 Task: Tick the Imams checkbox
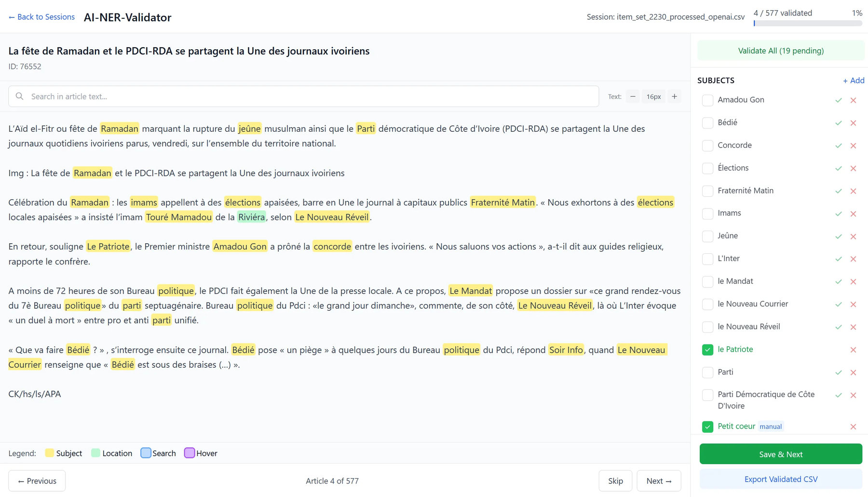point(707,214)
